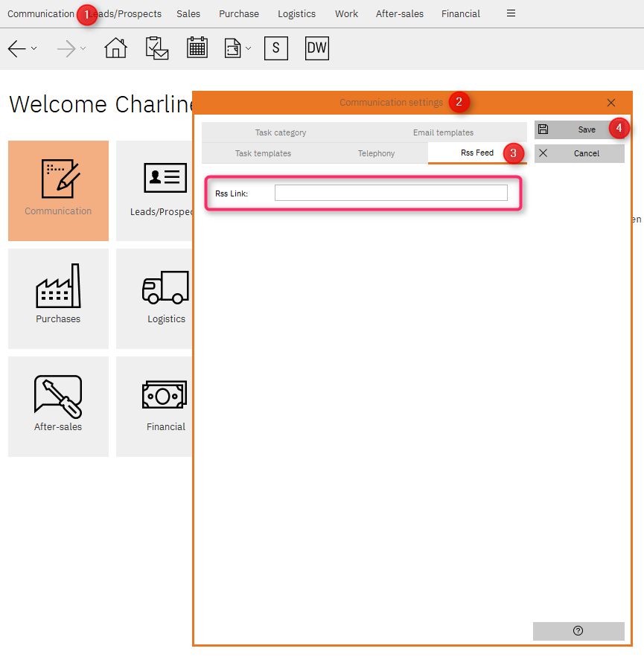Image resolution: width=644 pixels, height=663 pixels.
Task: Save the communication settings
Action: pos(579,129)
